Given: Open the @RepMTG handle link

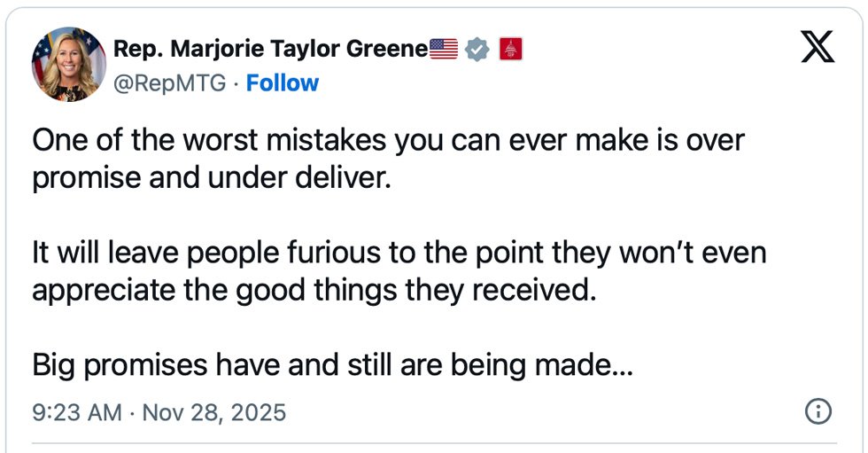Looking at the screenshot, I should coord(169,83).
